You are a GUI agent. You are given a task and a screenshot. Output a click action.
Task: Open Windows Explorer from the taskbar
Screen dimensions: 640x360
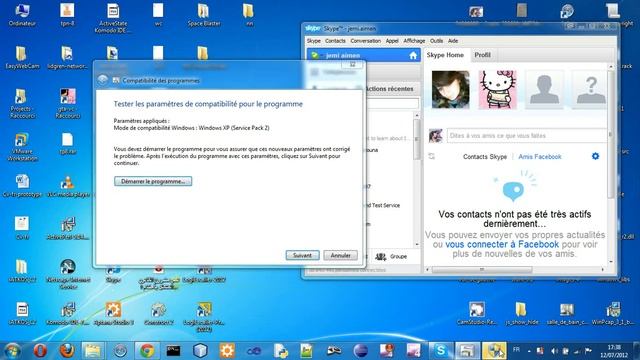[93, 351]
